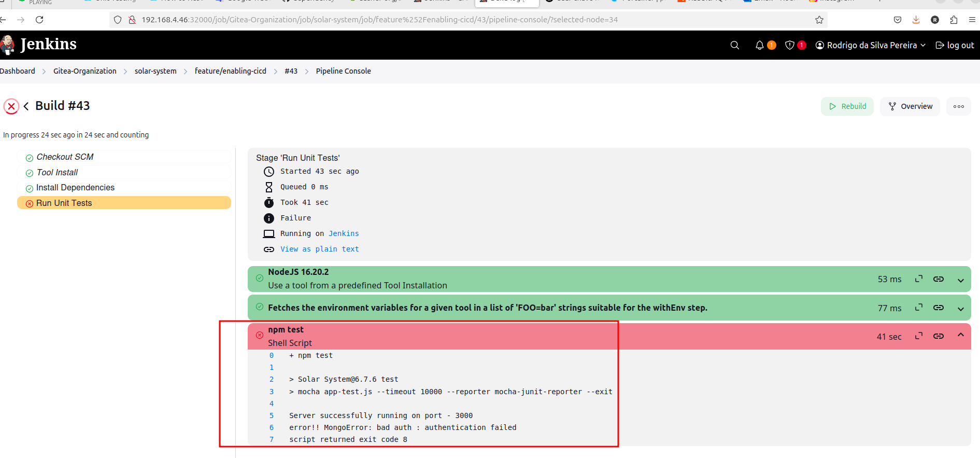
Task: Click log line number 3
Action: (x=272, y=392)
